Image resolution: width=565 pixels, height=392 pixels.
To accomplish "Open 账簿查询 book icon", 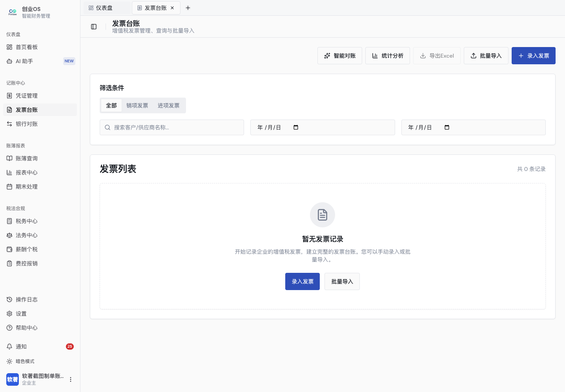I will [9, 158].
